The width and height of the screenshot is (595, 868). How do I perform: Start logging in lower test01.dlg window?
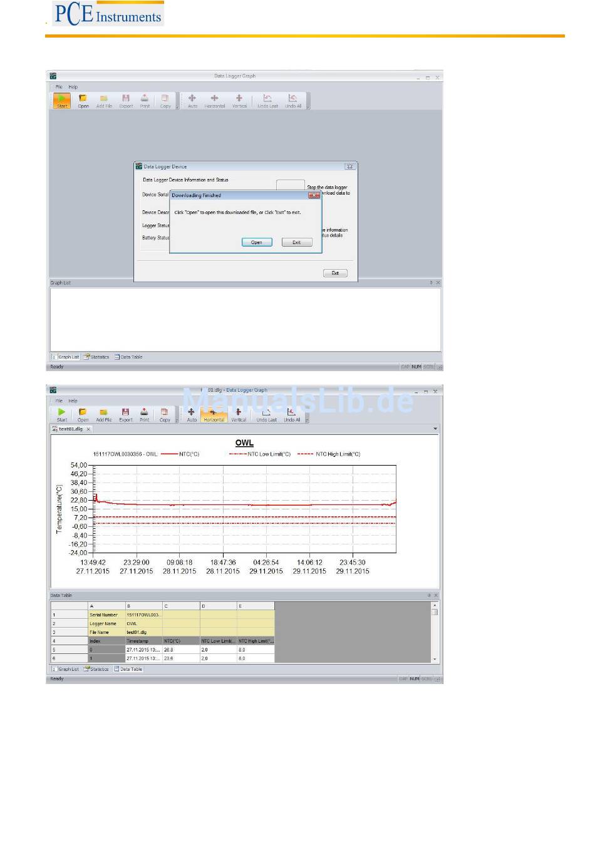pyautogui.click(x=61, y=414)
